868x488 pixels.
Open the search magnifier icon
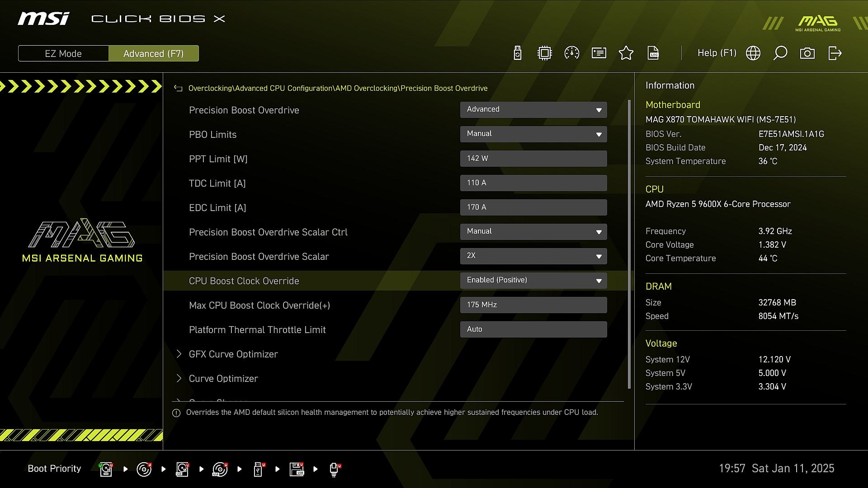[x=780, y=53]
